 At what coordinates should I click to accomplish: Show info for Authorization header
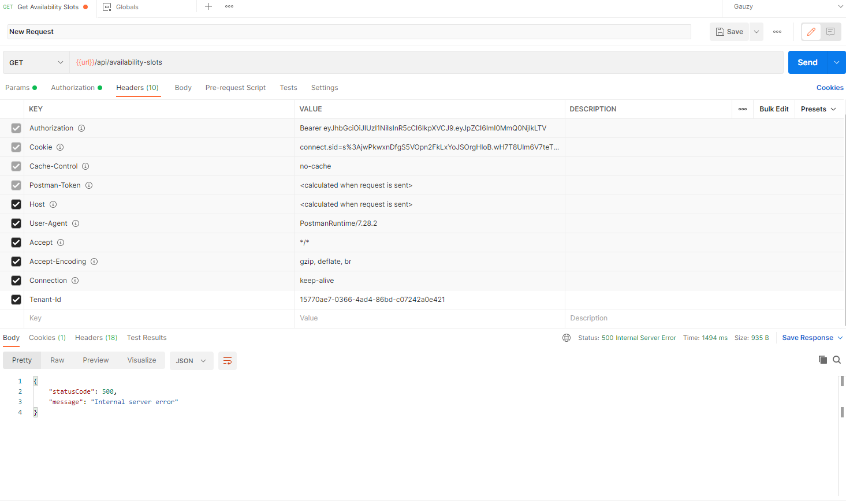(81, 128)
